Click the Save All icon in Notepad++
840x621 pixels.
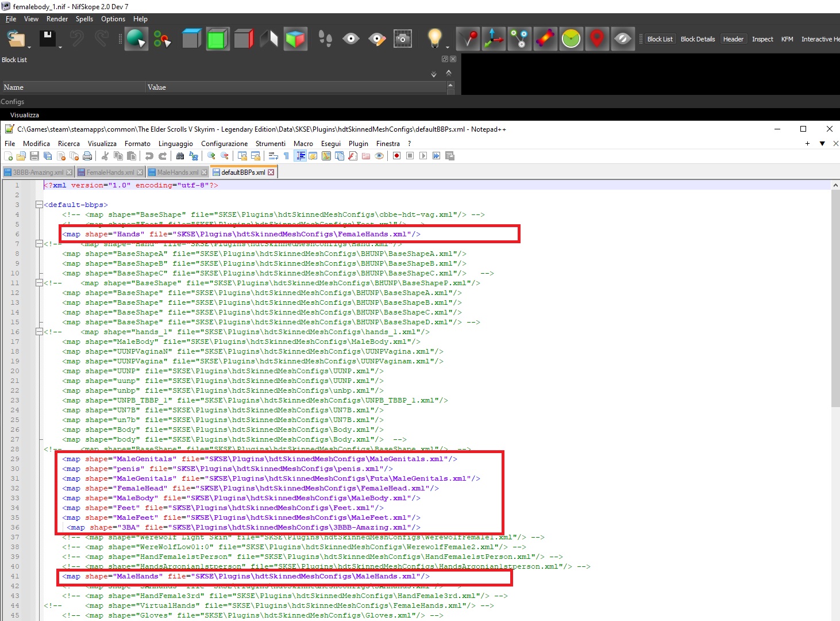48,156
